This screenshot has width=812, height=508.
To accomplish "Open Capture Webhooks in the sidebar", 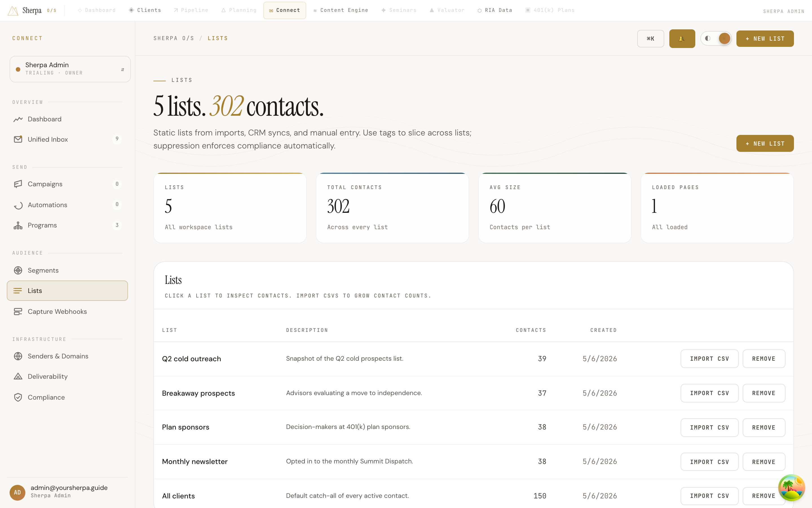I will click(67, 312).
